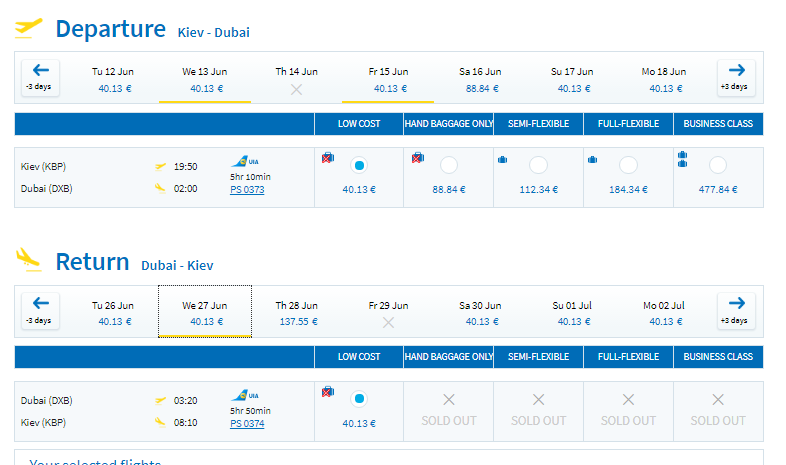The image size is (786, 465).
Task: Click the sold out X in return Business Class
Action: [x=718, y=399]
